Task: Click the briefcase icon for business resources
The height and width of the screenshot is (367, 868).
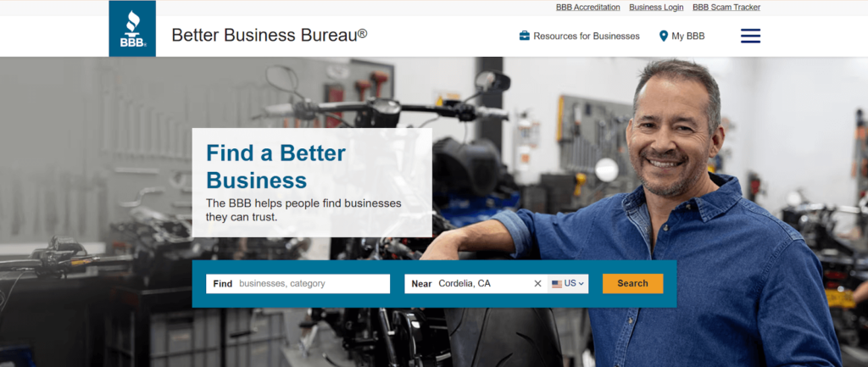Action: 524,36
